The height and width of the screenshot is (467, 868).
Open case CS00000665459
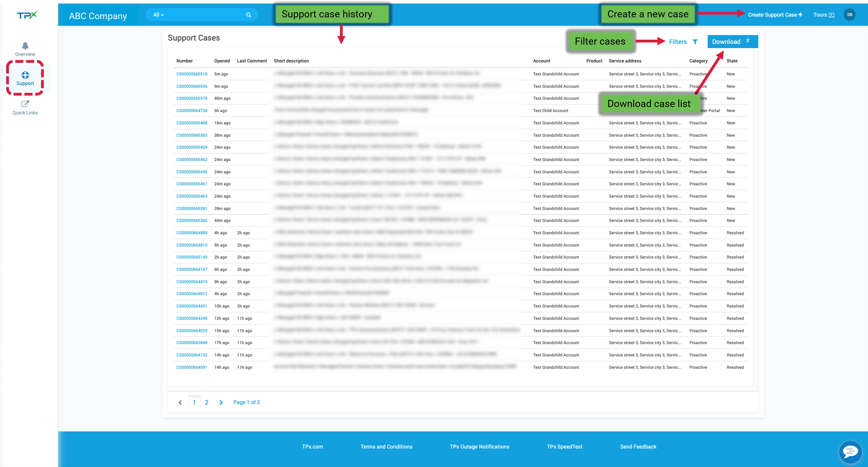coord(192,147)
